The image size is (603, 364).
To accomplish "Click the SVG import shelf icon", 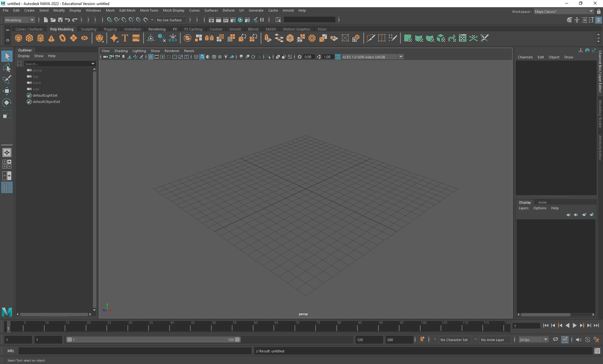I will click(136, 38).
